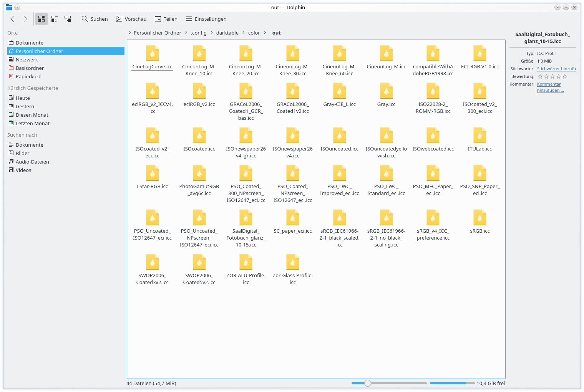
Task: Expand chevron after Persönlicher Ordner breadcrumb
Action: (x=186, y=33)
